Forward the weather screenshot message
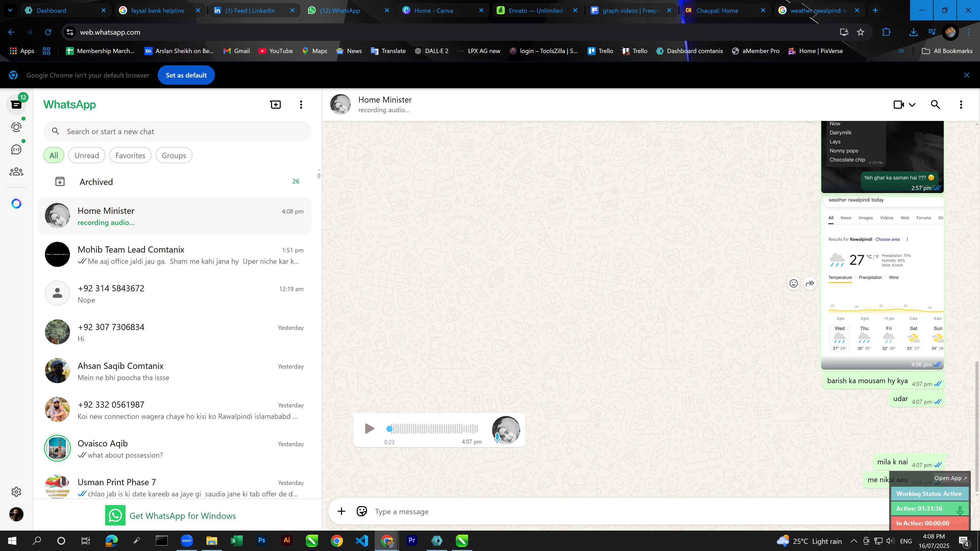Viewport: 980px width, 551px height. 810,283
